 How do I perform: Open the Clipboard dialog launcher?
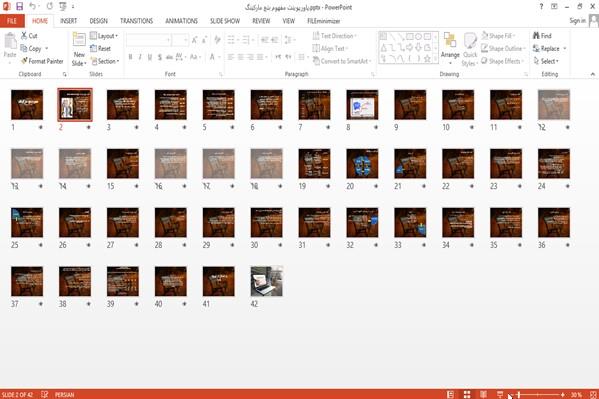click(x=65, y=75)
